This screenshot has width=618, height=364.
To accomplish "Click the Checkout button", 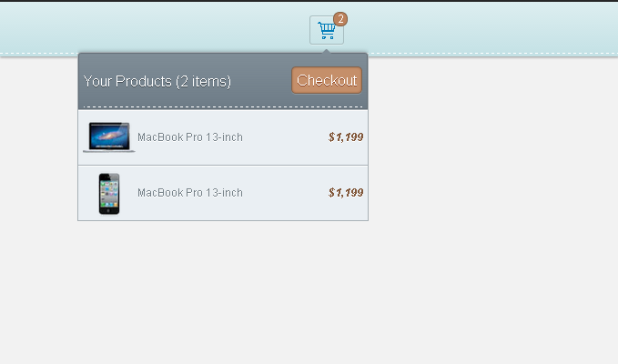I will coord(327,80).
